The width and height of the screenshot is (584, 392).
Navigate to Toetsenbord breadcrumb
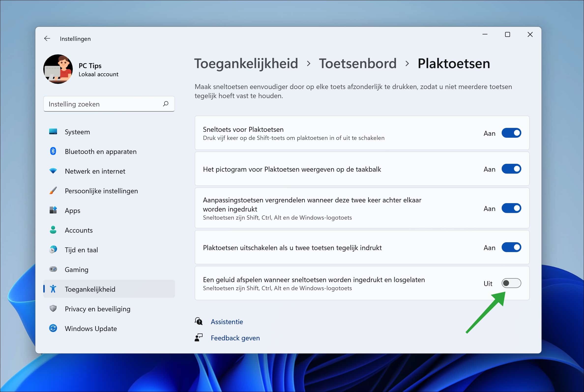click(x=358, y=63)
